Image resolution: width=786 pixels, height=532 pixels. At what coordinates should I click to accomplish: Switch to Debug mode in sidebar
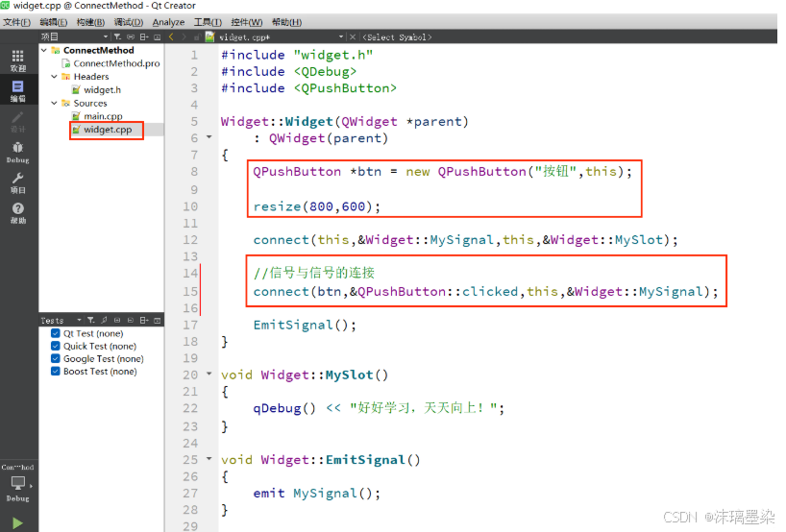(18, 153)
